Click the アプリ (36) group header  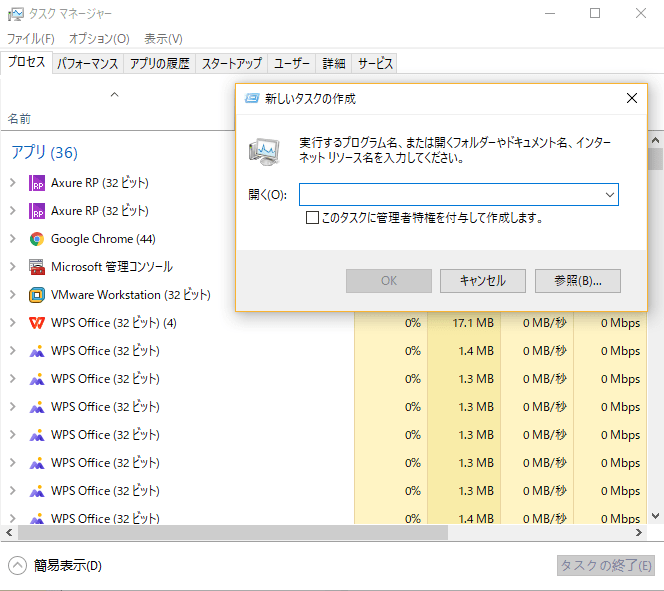coord(44,152)
